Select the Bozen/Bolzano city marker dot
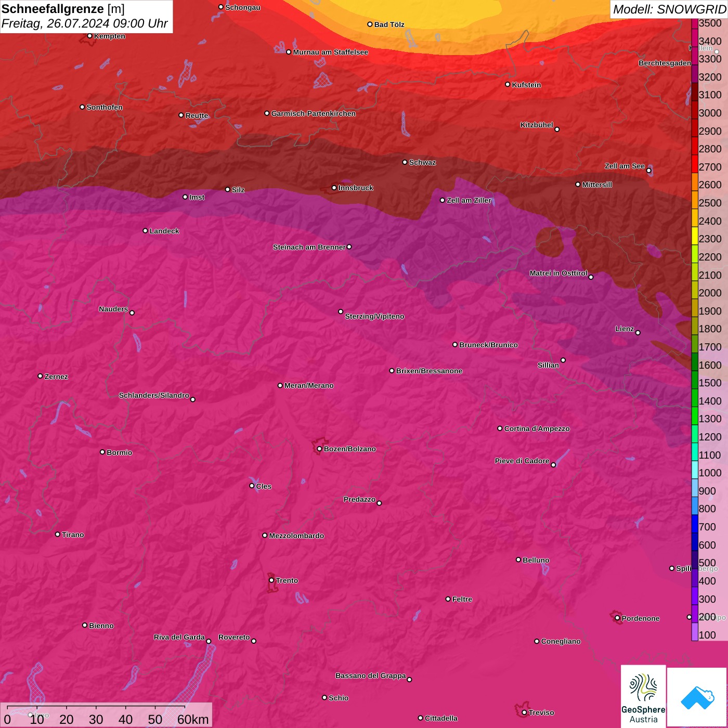The height and width of the screenshot is (728, 728). pos(319,449)
